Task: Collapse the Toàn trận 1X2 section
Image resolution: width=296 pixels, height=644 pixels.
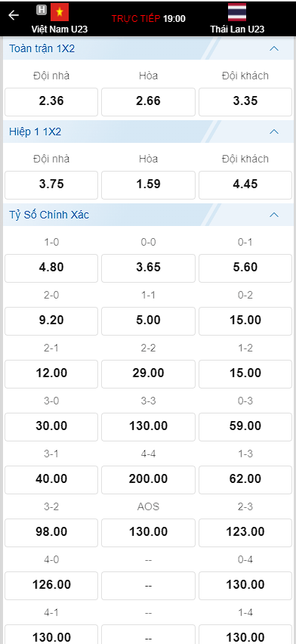Action: pyautogui.click(x=274, y=49)
